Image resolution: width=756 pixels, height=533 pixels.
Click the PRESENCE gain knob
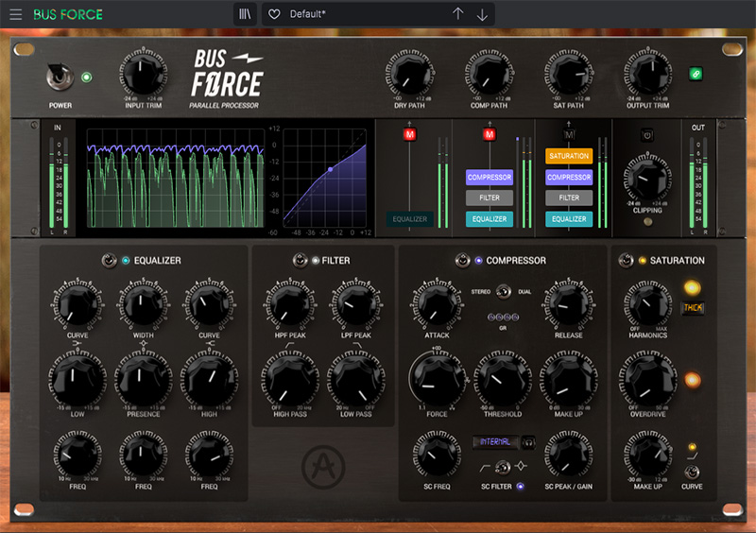pos(144,380)
